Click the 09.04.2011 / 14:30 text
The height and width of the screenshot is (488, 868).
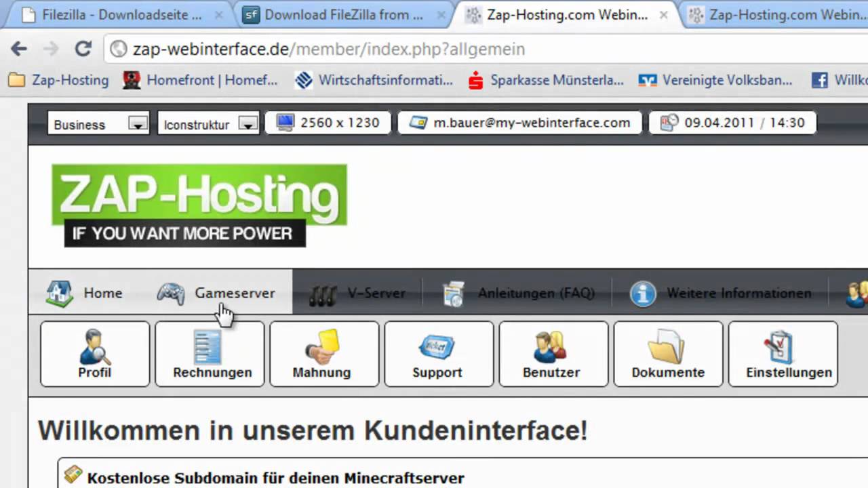(x=745, y=123)
